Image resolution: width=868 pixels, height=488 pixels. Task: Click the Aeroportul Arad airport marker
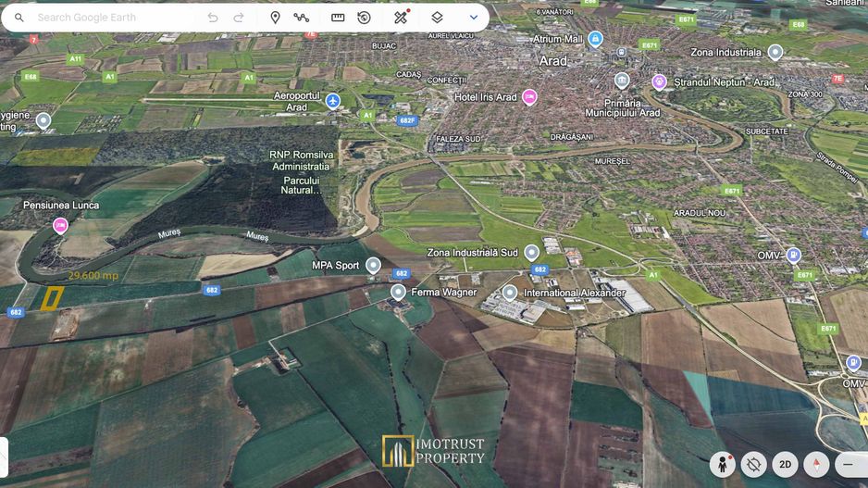tap(333, 101)
